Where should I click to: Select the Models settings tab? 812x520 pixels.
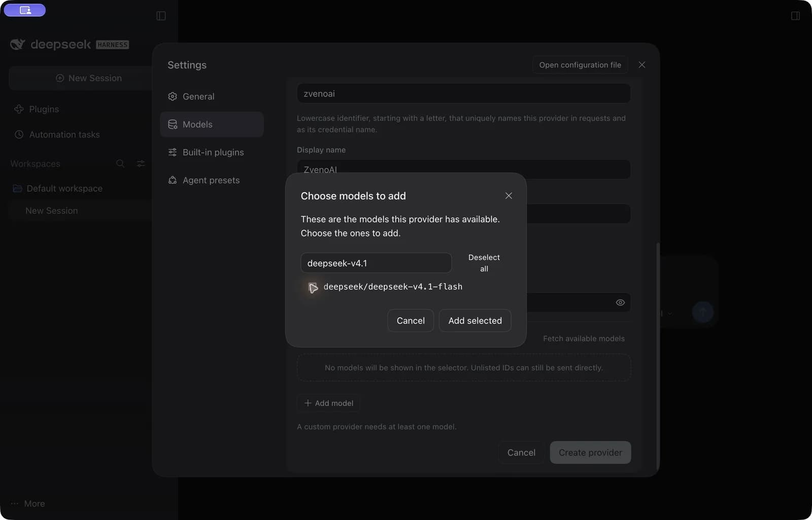pos(212,124)
